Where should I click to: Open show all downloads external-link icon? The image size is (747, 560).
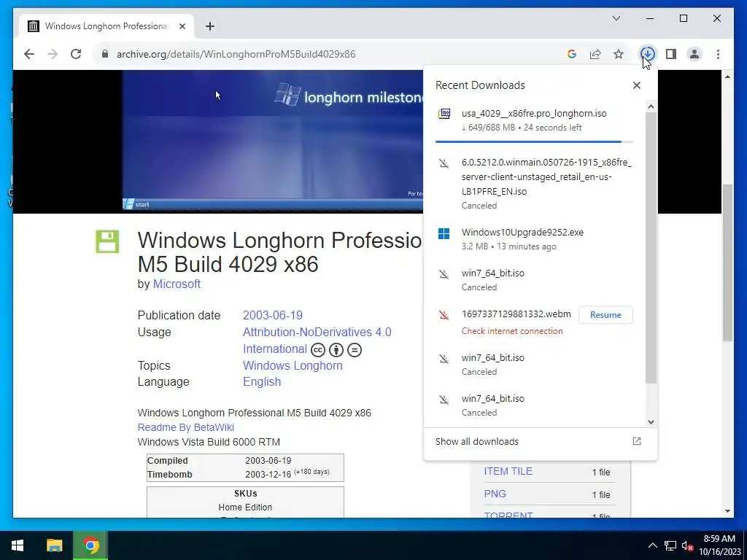(x=636, y=441)
